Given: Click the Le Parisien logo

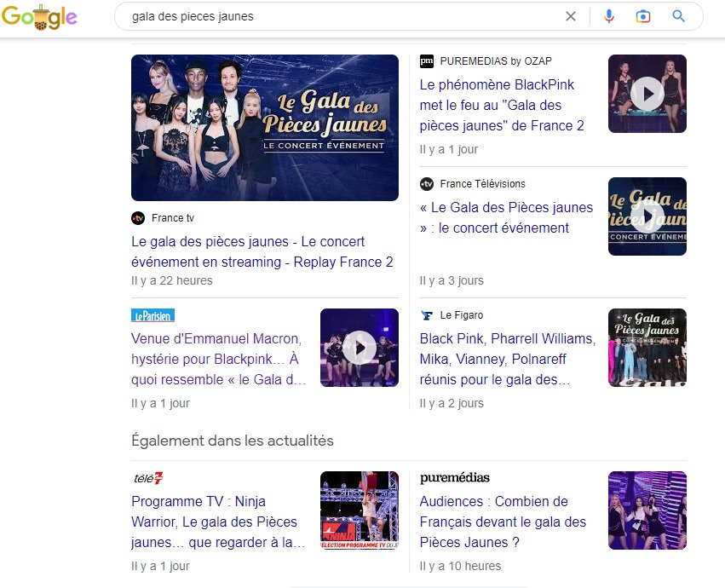Looking at the screenshot, I should tap(152, 315).
